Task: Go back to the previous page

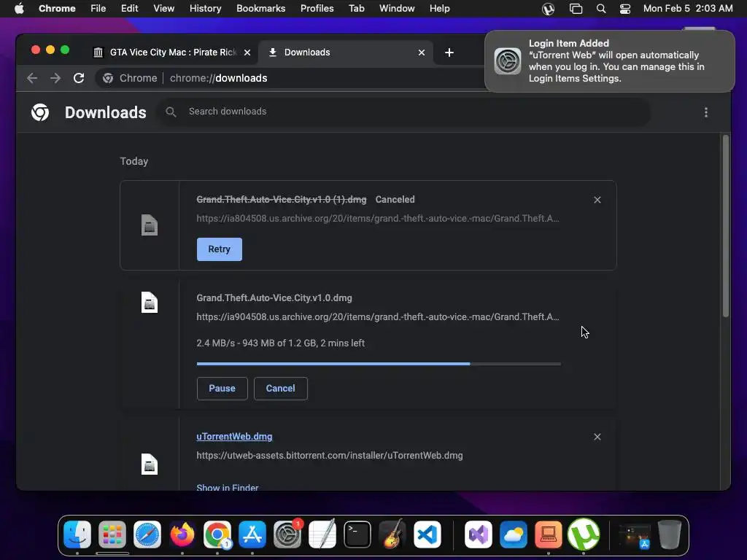Action: click(x=32, y=78)
